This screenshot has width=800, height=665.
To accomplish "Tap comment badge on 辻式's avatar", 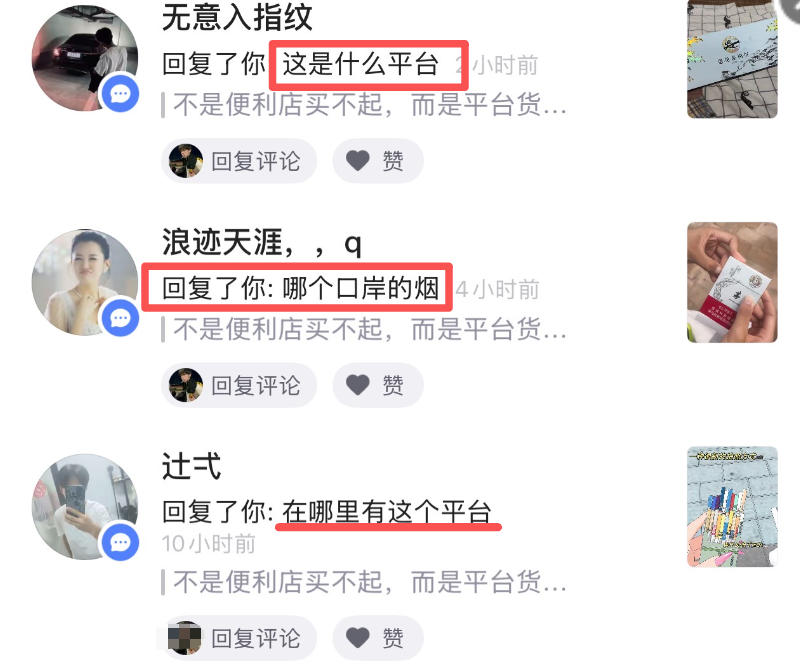I will (120, 542).
